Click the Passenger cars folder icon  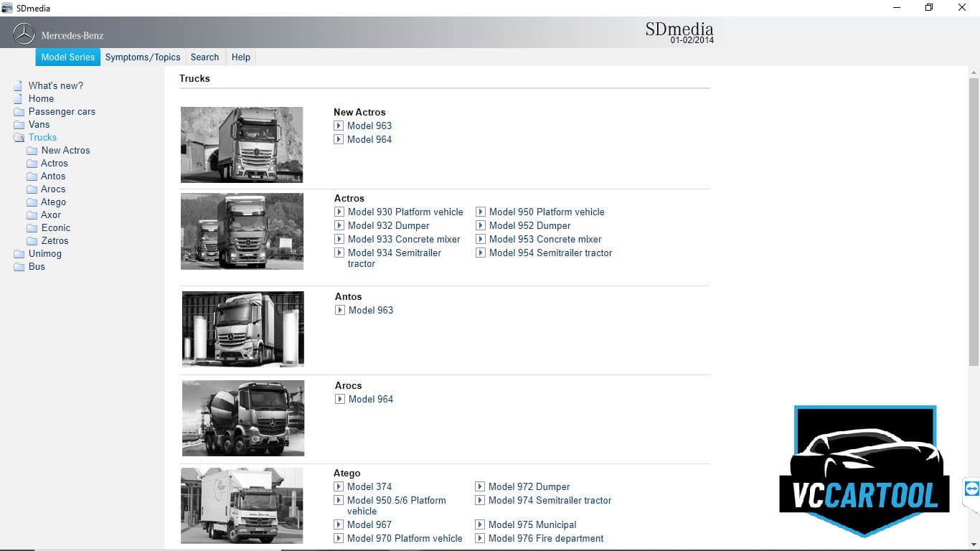point(19,111)
